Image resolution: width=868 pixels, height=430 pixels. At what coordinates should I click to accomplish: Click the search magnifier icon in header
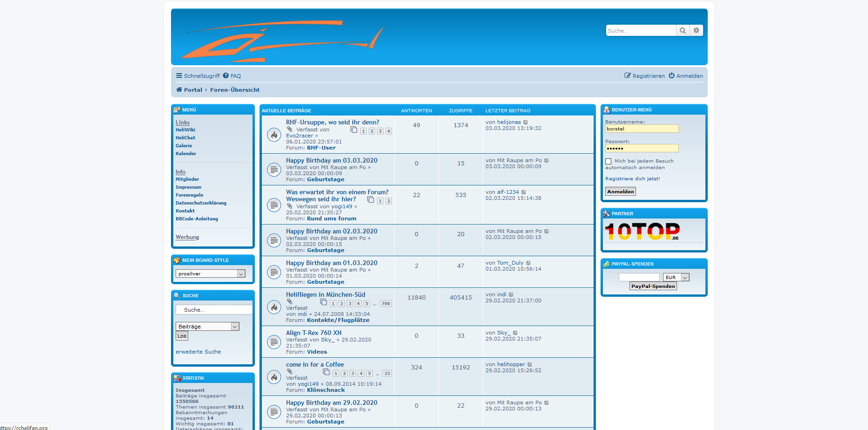tap(683, 31)
